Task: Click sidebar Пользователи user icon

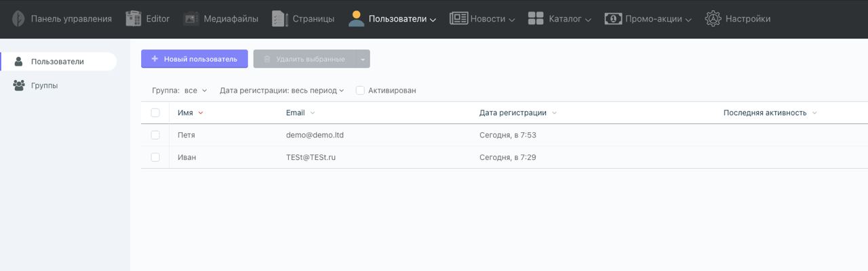Action: click(x=18, y=62)
